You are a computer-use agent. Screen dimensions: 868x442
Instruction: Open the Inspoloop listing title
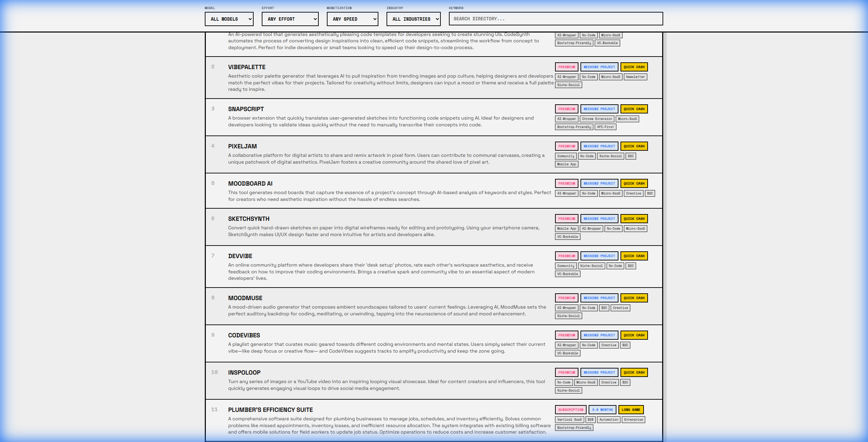tap(244, 373)
